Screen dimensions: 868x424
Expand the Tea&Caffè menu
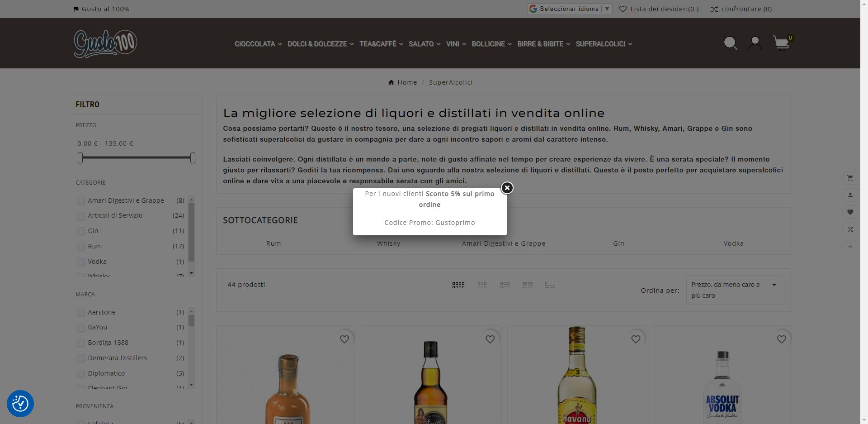381,44
